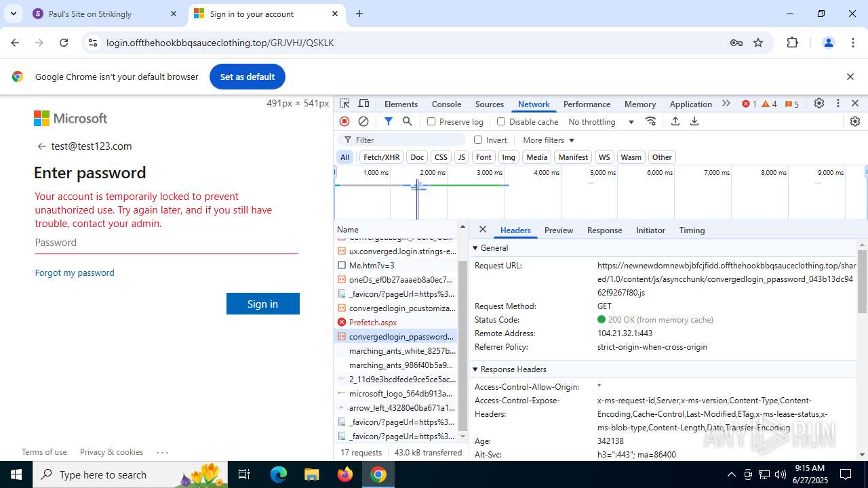Open Network panel settings gear
Screen dimensions: 868x488
click(x=855, y=121)
